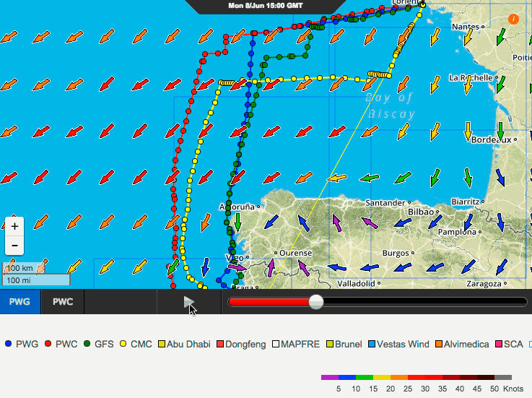Click the Knots unit label
This screenshot has width=532, height=398.
click(x=513, y=389)
